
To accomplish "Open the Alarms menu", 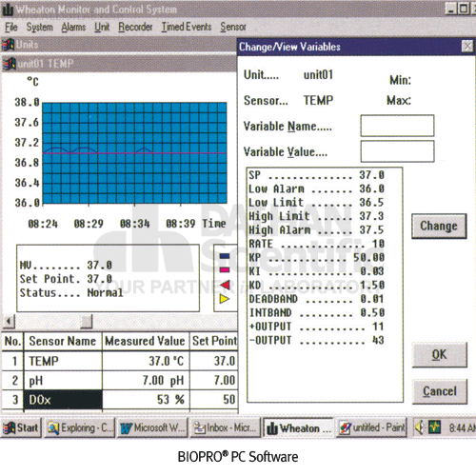I will (73, 27).
